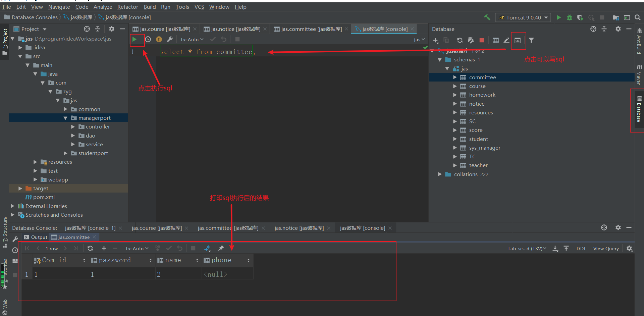This screenshot has height=316, width=644.
Task: Select the sys_manager table
Action: (484, 148)
